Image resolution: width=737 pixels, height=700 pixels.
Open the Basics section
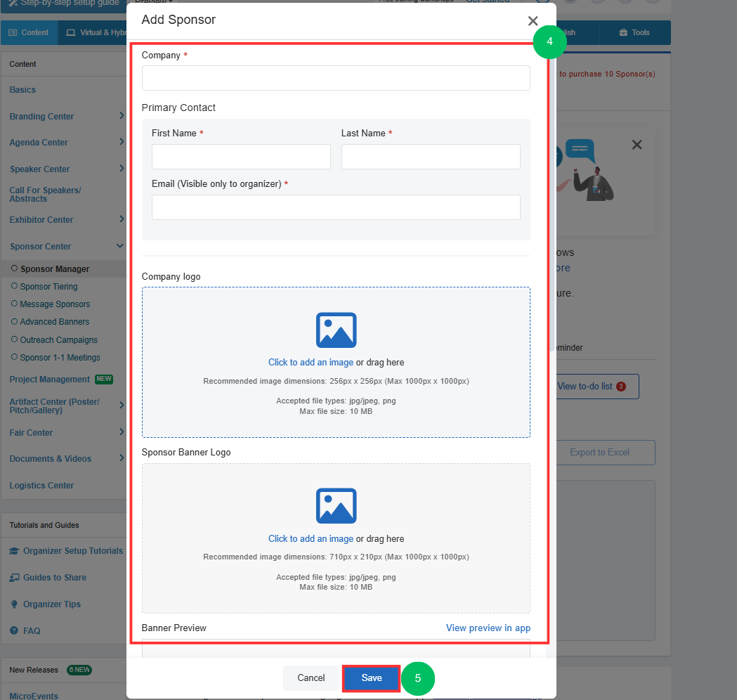tap(22, 90)
